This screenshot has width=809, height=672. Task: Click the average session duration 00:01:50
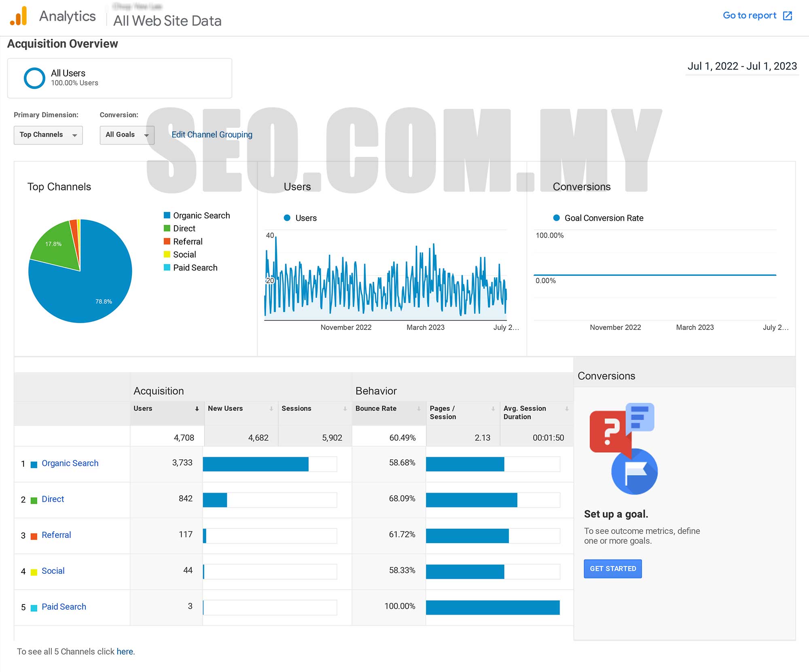(x=549, y=438)
